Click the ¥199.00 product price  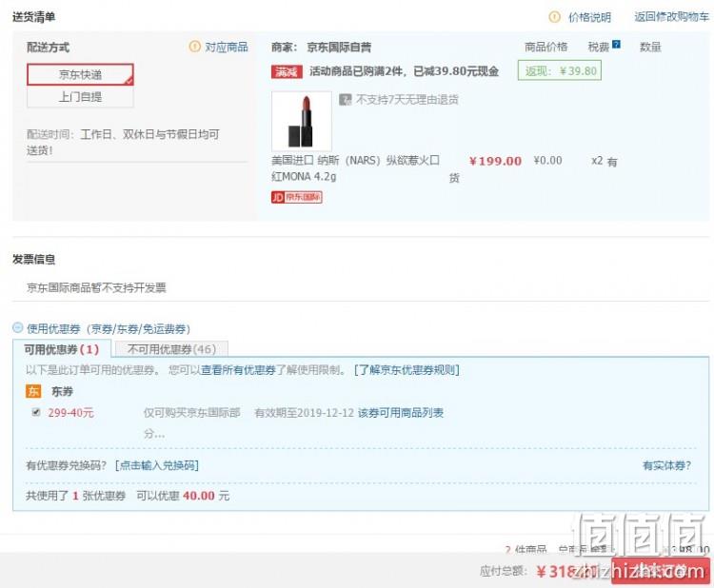click(x=495, y=161)
